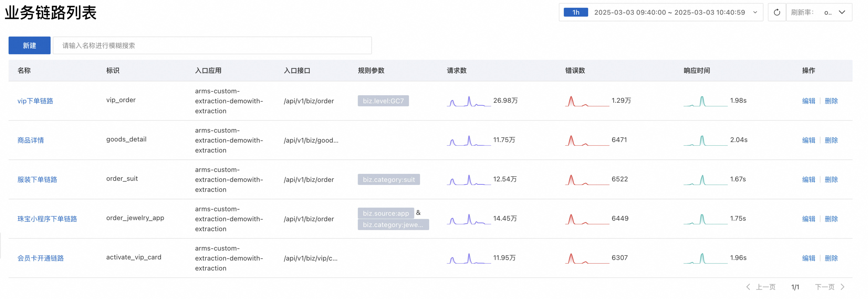Image resolution: width=868 pixels, height=299 pixels.
Task: Open the vip下单链路 link
Action: (x=35, y=101)
